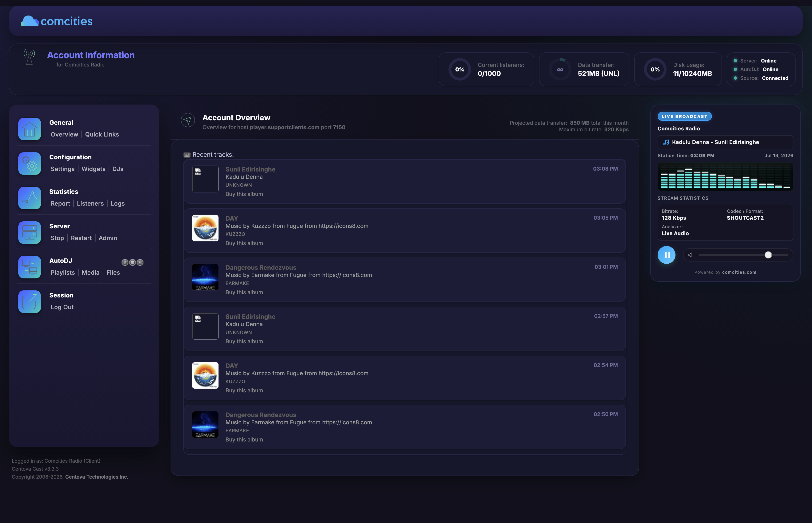View the Logs page
Viewport: 812px width, 523px height.
click(117, 203)
